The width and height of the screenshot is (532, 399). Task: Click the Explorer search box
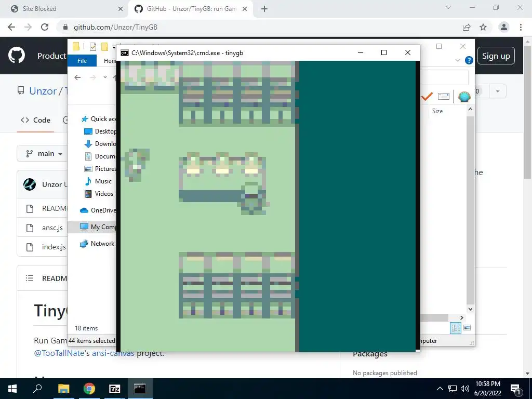pos(444,77)
